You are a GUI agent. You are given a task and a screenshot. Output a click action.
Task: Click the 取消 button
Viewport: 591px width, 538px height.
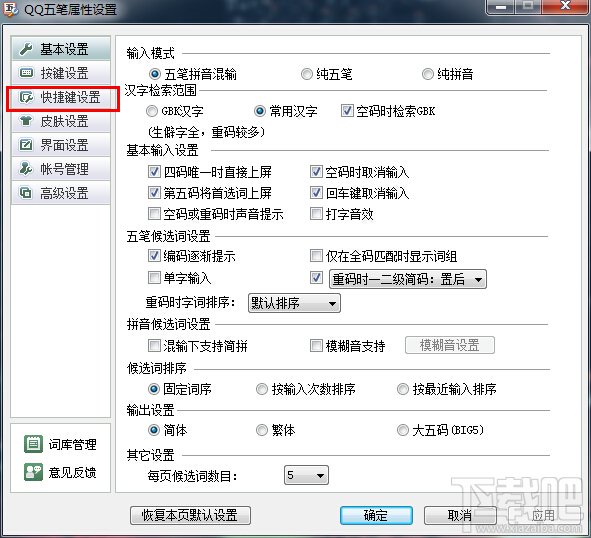(x=460, y=515)
